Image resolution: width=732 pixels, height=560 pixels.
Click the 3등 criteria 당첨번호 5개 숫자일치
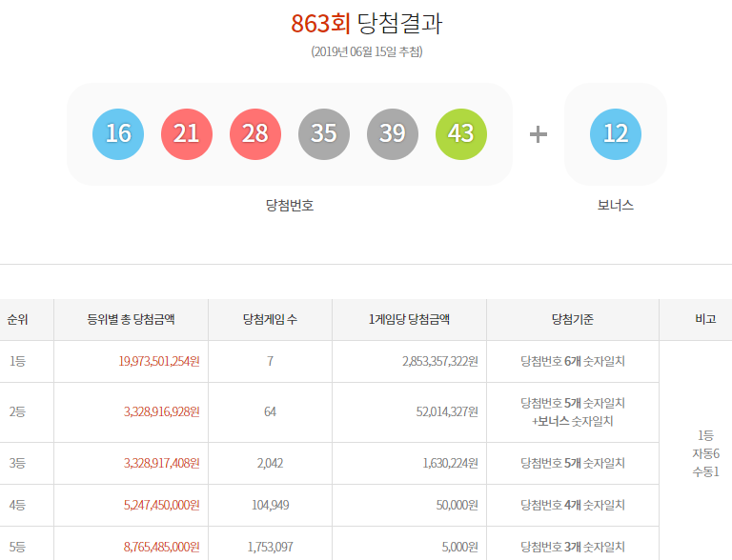pyautogui.click(x=573, y=463)
